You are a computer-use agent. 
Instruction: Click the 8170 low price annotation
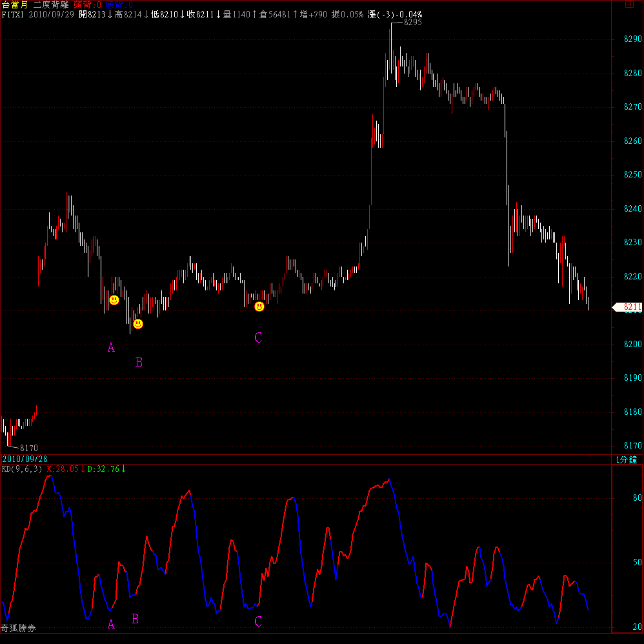[x=29, y=447]
